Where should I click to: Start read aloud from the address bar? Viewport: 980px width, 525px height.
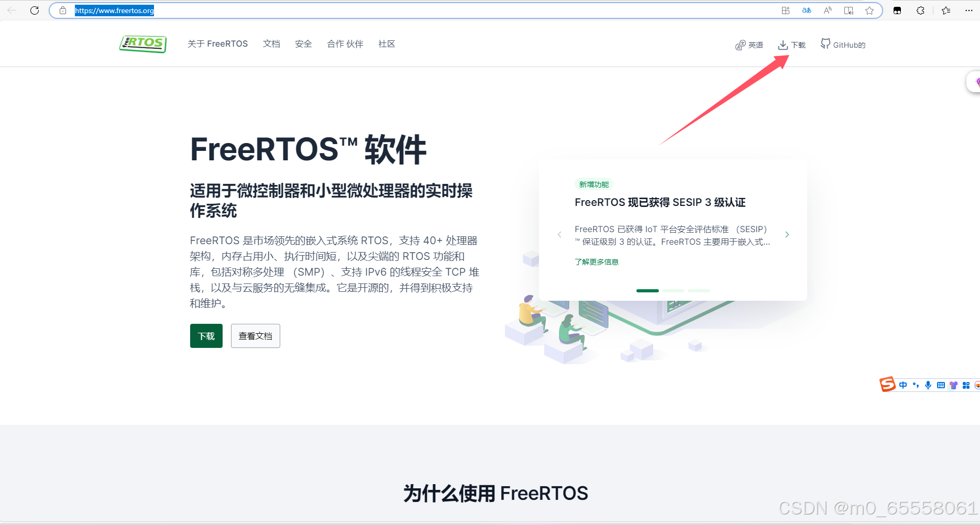827,10
